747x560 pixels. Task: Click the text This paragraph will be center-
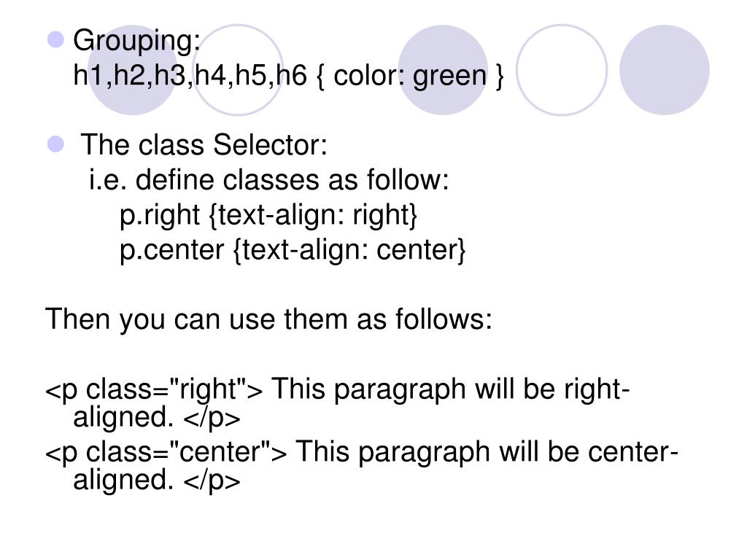coord(487,452)
